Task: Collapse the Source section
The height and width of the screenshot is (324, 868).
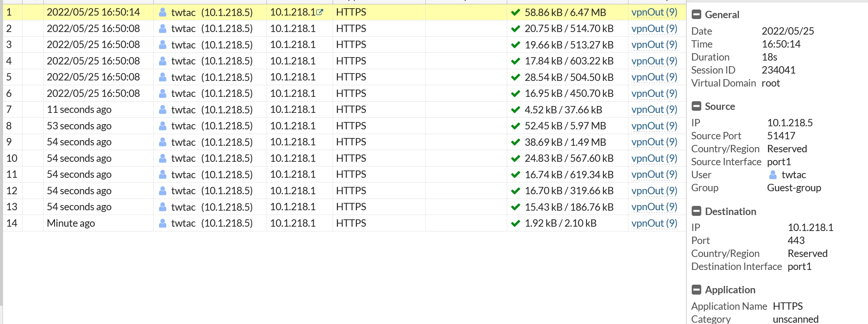Action: pos(696,106)
